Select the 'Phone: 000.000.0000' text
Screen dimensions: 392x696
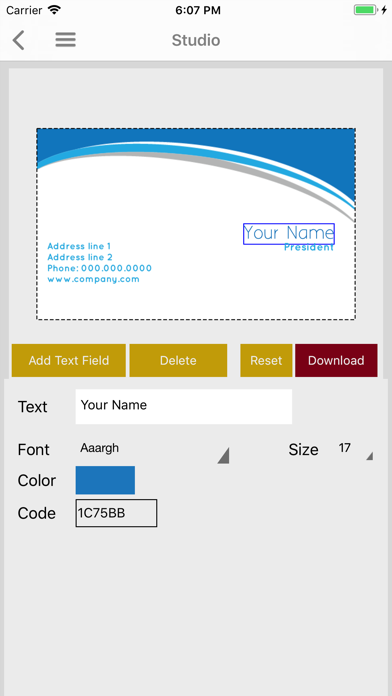tap(99, 268)
